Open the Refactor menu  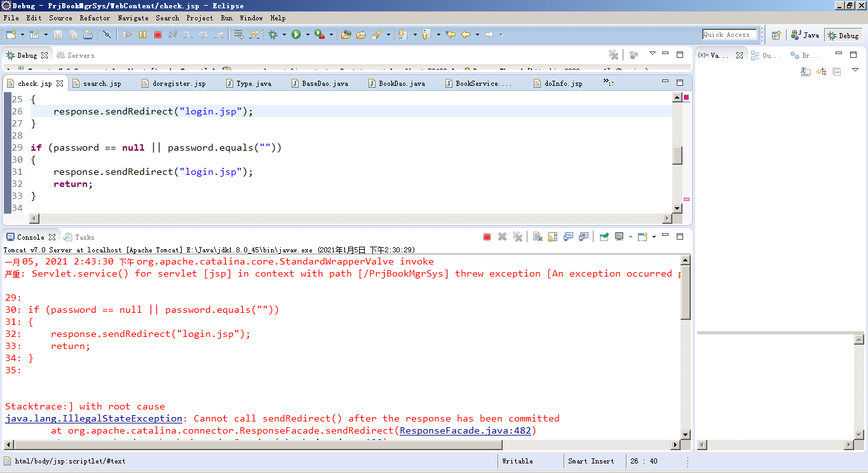(x=95, y=18)
